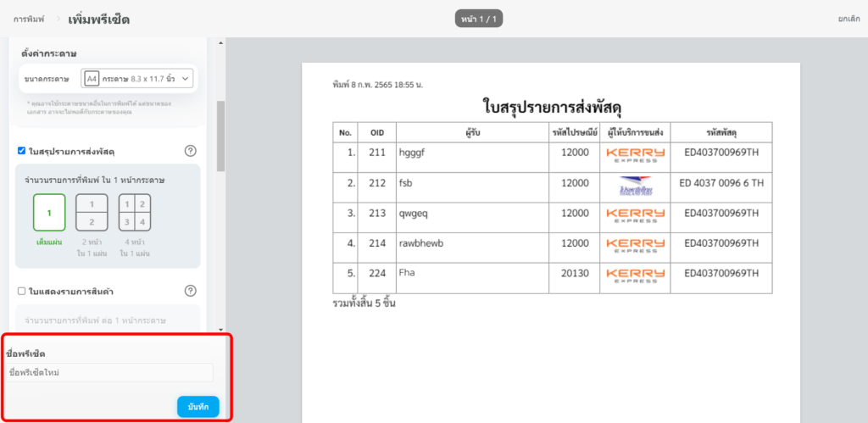Click help icon beside ใบแสดงรายการสินค้า
This screenshot has height=423, width=868.
[x=191, y=291]
